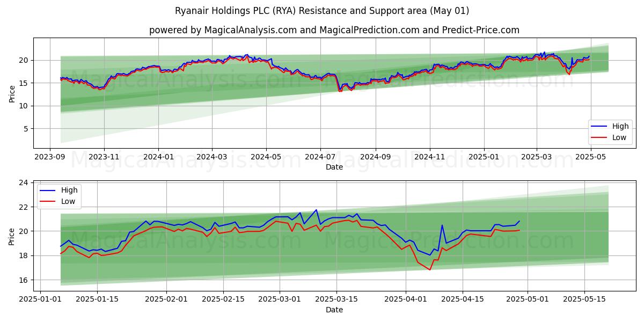Click the top chart x-axis label '2023-09'

(x=50, y=157)
